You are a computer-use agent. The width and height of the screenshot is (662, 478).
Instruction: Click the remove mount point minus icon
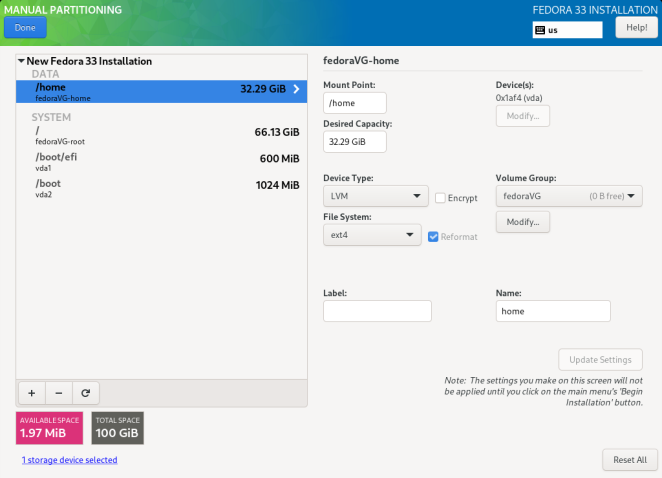59,393
